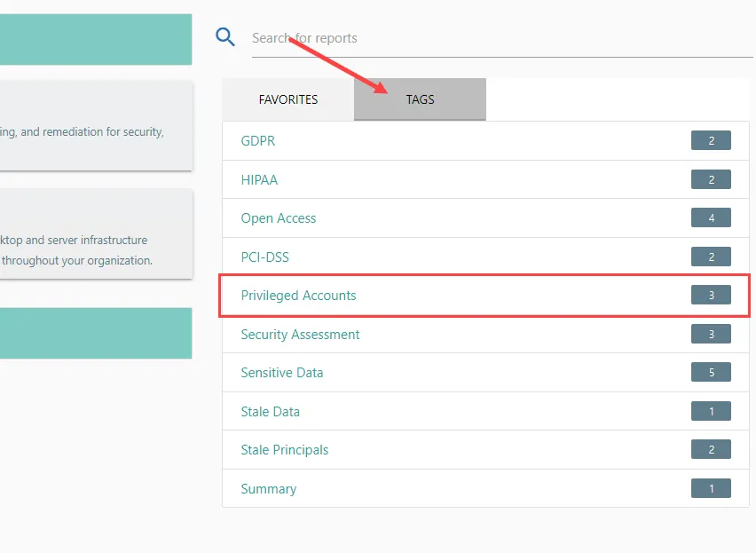
Task: Click the search magnifier icon
Action: (225, 36)
